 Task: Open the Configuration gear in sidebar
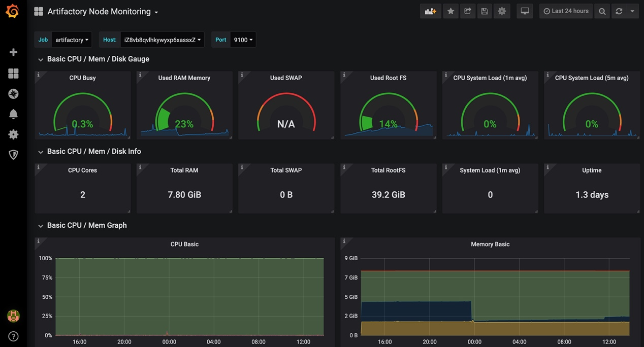click(13, 134)
